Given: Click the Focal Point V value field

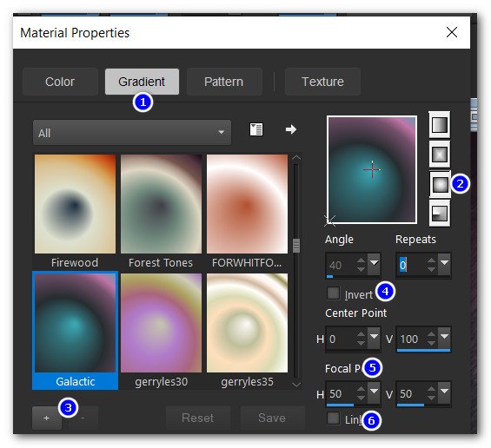Looking at the screenshot, I should click(411, 394).
